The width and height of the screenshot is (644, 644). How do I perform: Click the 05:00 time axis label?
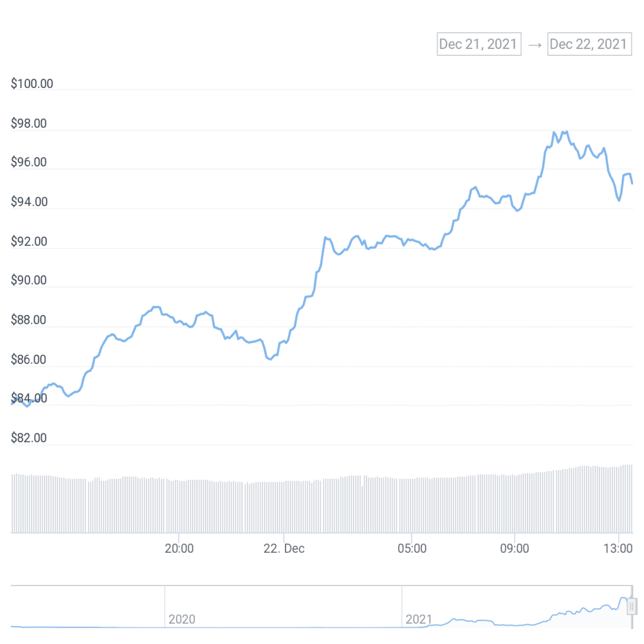(x=411, y=548)
